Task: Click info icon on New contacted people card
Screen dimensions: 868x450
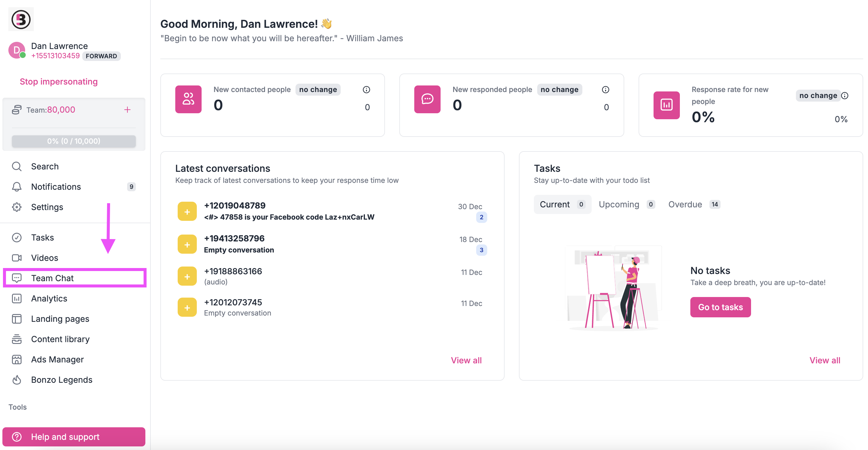Action: 366,90
